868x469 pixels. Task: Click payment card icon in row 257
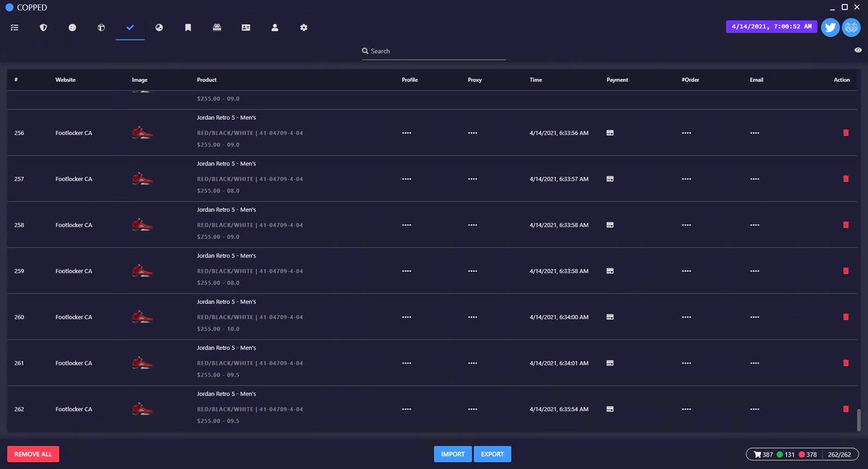pyautogui.click(x=610, y=178)
